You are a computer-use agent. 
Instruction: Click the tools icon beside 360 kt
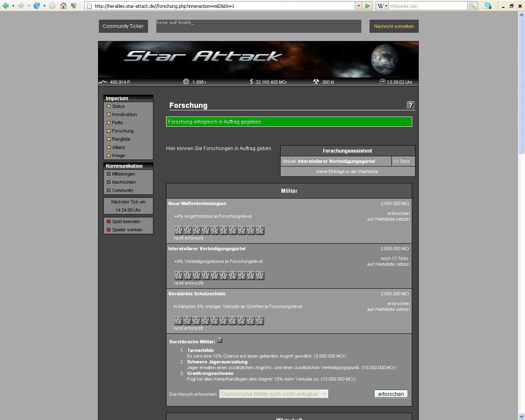click(x=316, y=82)
